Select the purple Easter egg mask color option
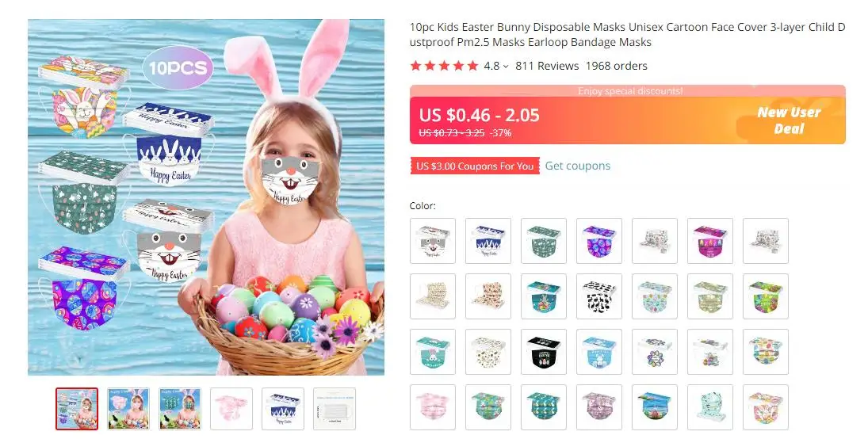Screen dimensions: 868x439 pos(599,241)
